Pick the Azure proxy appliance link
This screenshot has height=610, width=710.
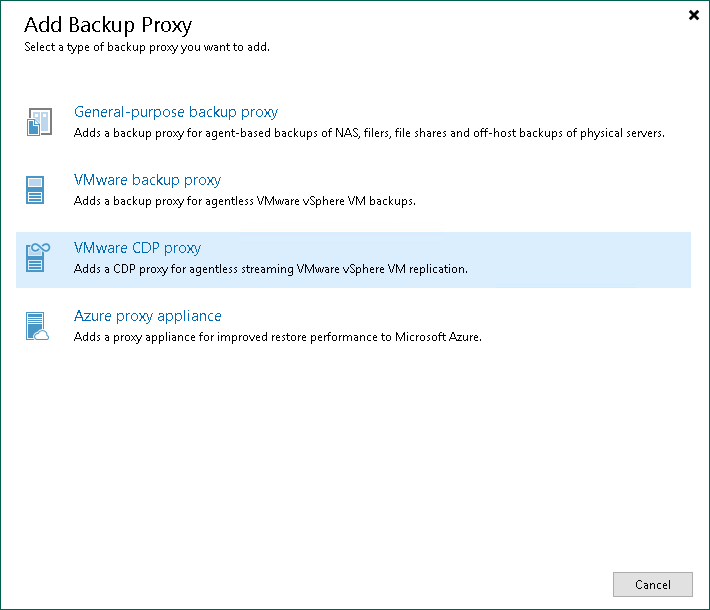(148, 316)
